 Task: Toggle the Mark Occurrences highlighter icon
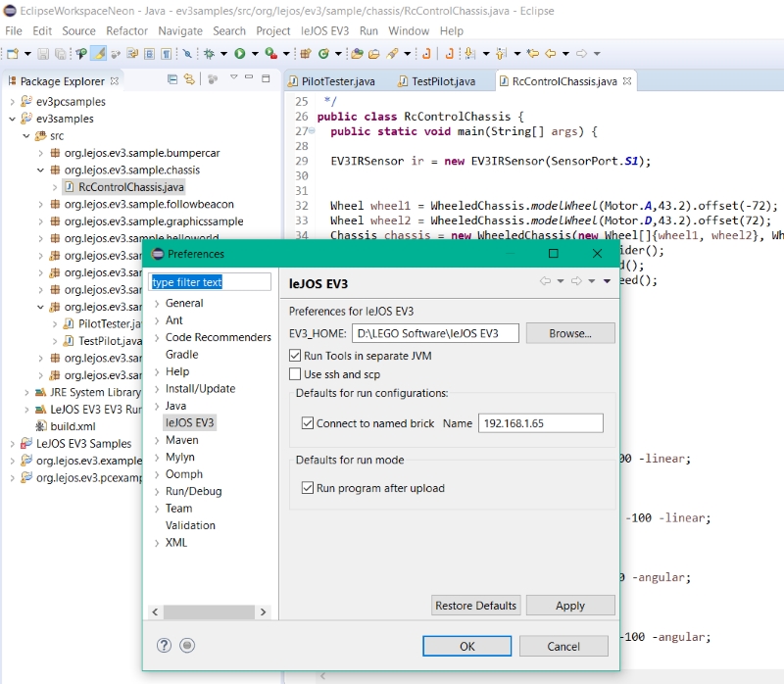pyautogui.click(x=99, y=54)
